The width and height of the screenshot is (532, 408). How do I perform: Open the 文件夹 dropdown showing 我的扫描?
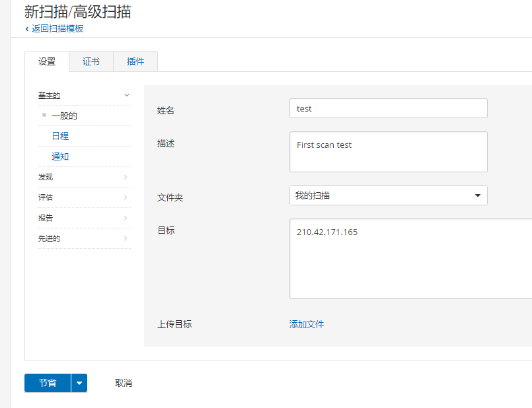click(x=388, y=195)
